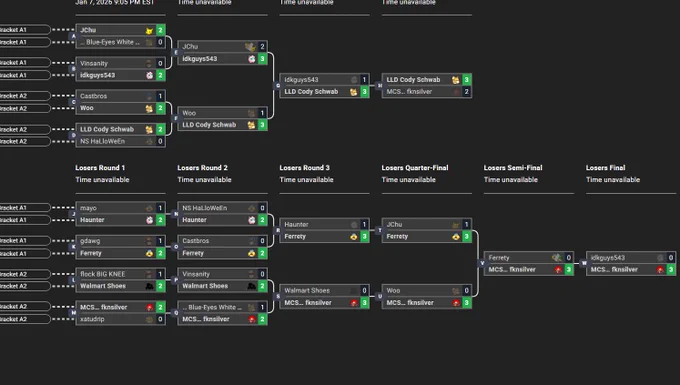Open match R via its letter badge
Screen dimensions: 680x385
(x=278, y=230)
